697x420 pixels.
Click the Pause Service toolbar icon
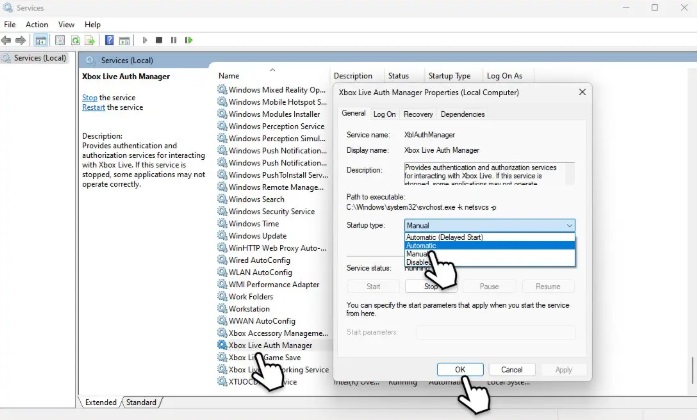tap(173, 40)
